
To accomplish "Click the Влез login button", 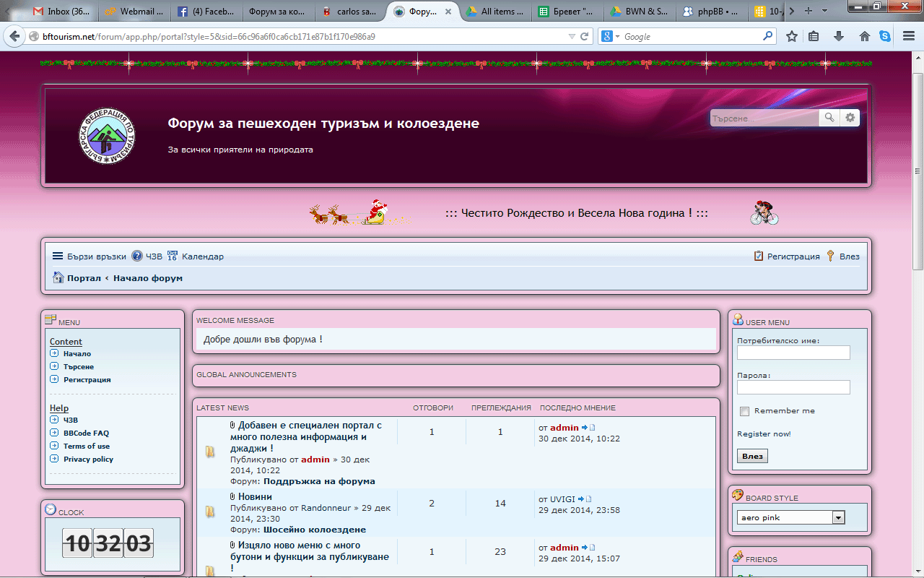I will 752,457.
